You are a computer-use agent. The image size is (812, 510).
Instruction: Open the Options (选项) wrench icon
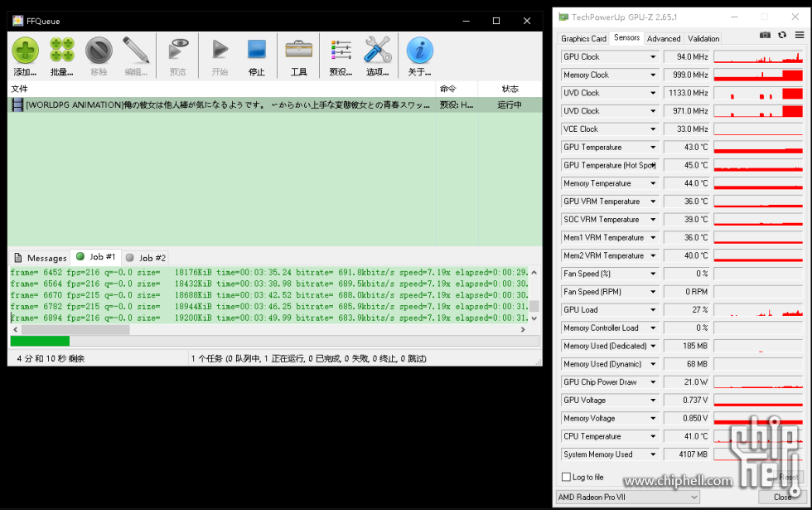(378, 51)
